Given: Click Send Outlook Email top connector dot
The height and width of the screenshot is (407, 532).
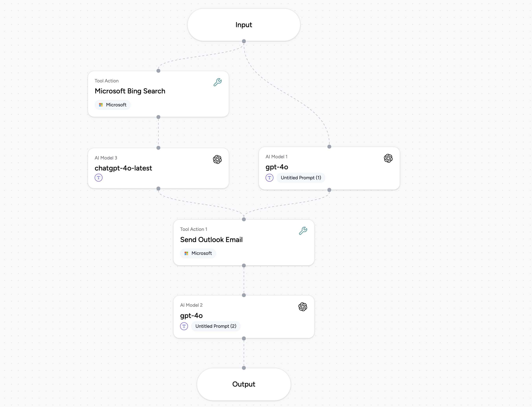Looking at the screenshot, I should pos(244,219).
